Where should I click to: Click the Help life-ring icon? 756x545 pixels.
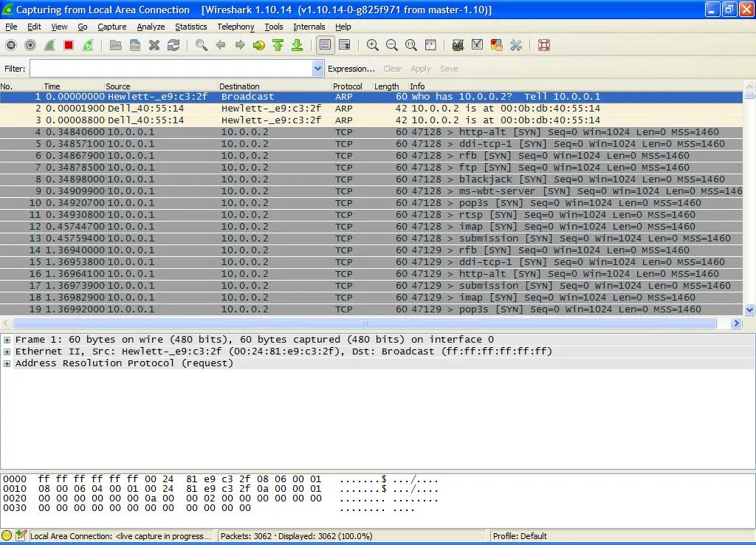coord(544,45)
